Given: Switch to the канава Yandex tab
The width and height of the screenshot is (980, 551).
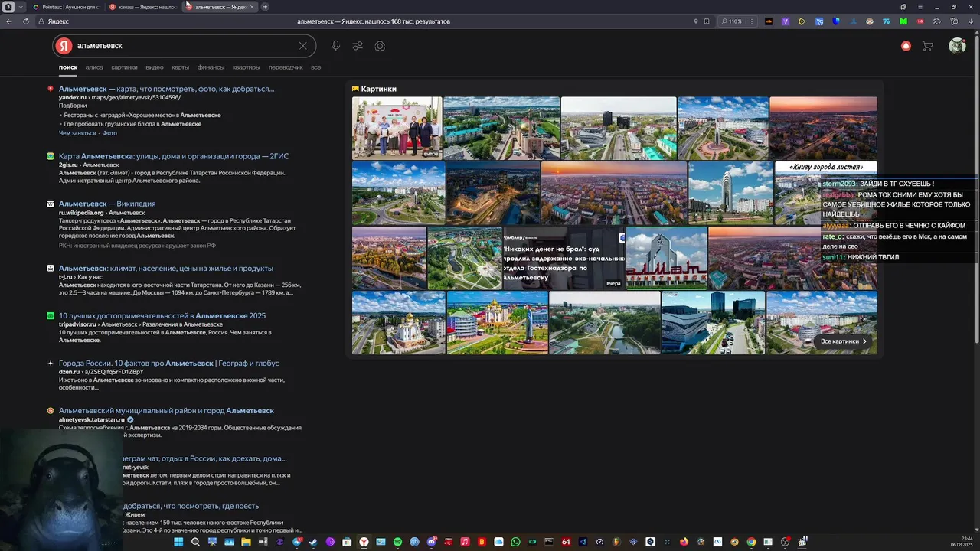Looking at the screenshot, I should 142,7.
